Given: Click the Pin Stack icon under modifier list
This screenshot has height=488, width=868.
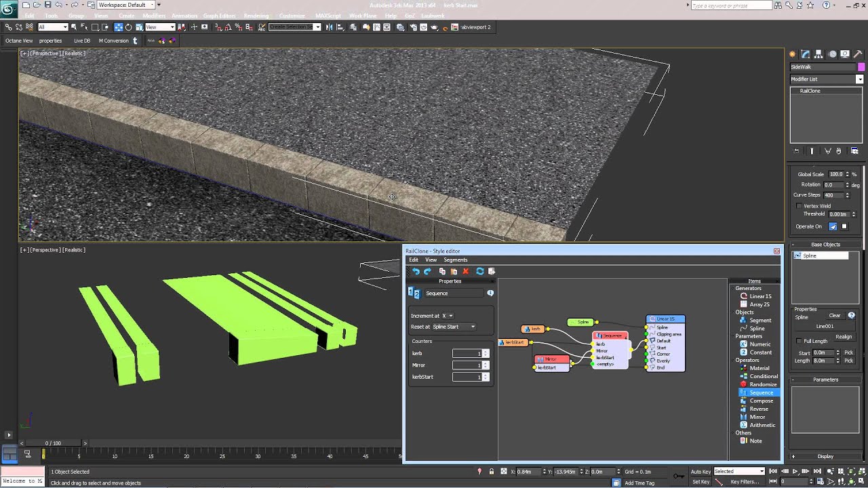Looking at the screenshot, I should tap(796, 151).
